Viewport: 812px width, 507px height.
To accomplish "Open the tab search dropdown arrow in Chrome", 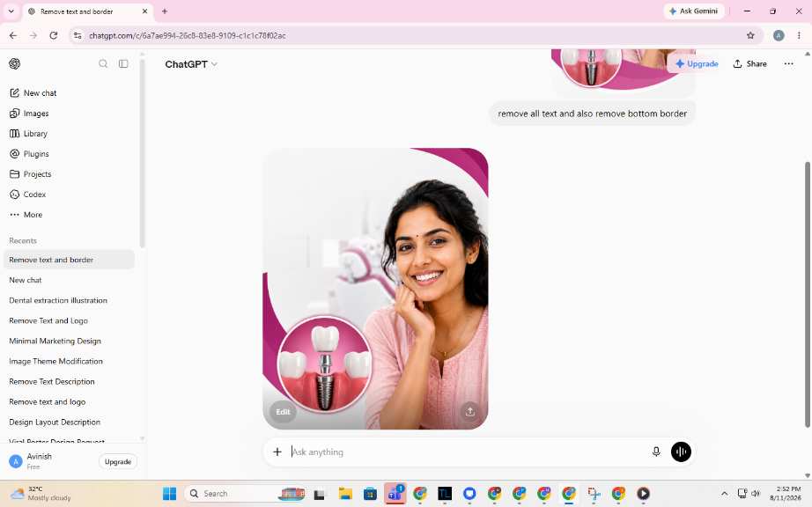I will click(11, 11).
